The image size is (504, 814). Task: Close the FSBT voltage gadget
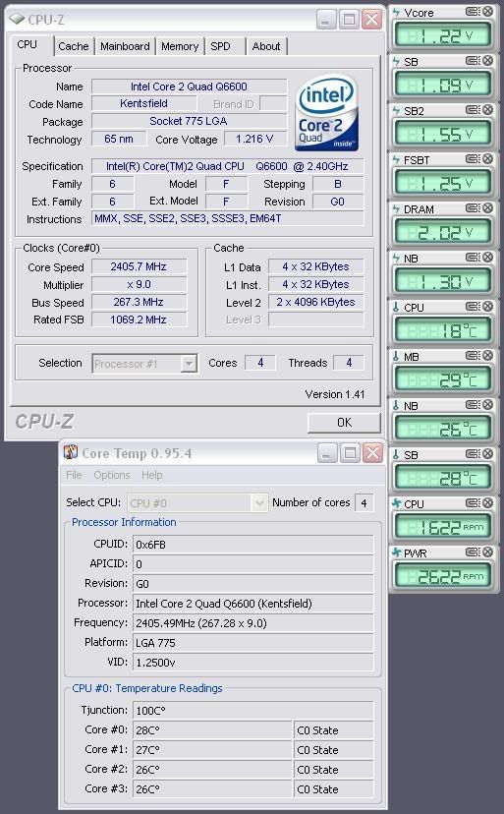coord(487,159)
